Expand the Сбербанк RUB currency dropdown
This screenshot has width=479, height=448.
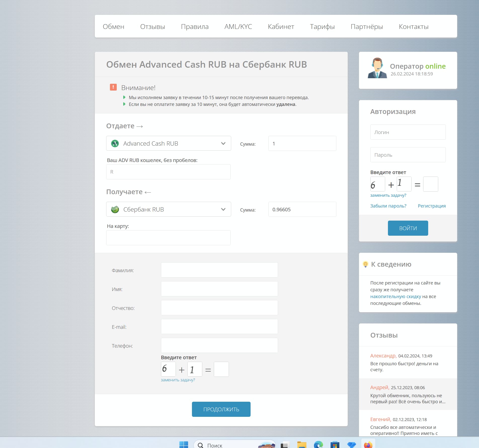tap(169, 209)
